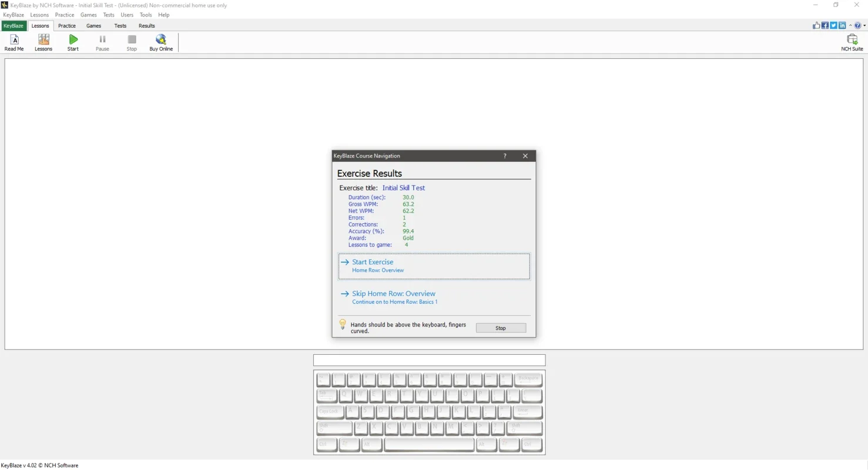The height and width of the screenshot is (470, 868).
Task: Click the Exercise Results heading
Action: coord(370,173)
